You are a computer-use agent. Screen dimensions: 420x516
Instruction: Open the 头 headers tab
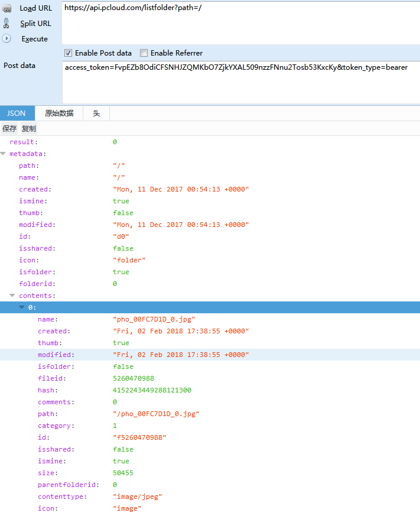tap(96, 113)
